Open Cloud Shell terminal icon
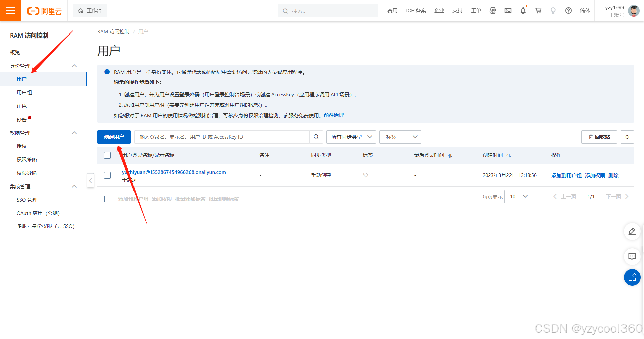 (508, 11)
